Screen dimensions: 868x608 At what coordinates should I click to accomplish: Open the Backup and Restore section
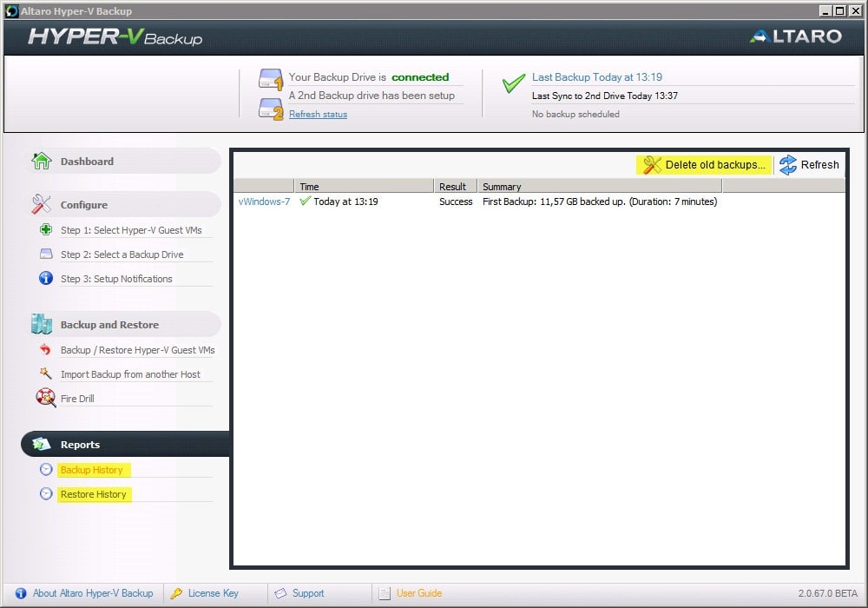[x=109, y=325]
